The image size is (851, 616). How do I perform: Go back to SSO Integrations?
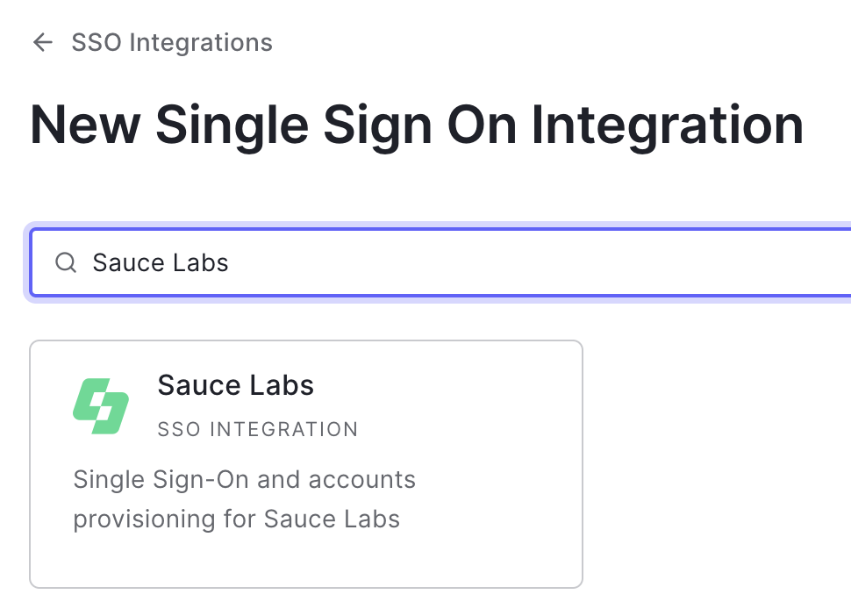point(172,43)
